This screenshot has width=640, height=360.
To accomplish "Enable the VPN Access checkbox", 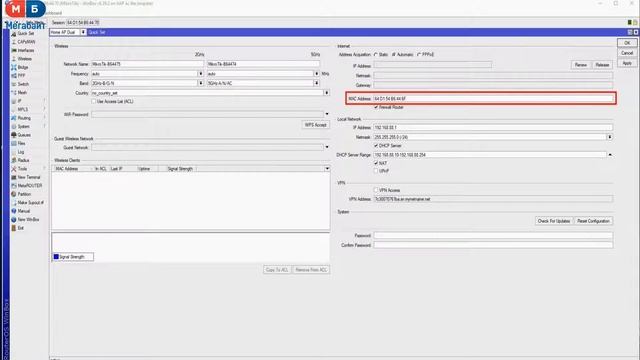I will click(376, 190).
